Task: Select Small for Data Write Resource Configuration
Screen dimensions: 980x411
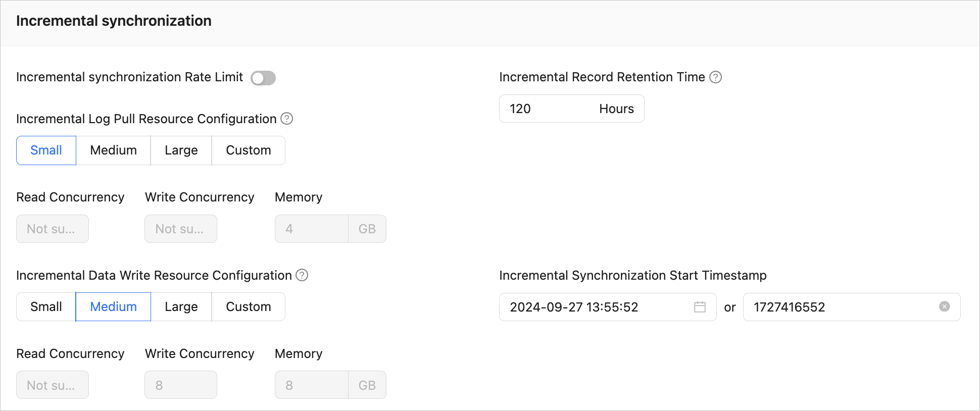Action: tap(46, 307)
